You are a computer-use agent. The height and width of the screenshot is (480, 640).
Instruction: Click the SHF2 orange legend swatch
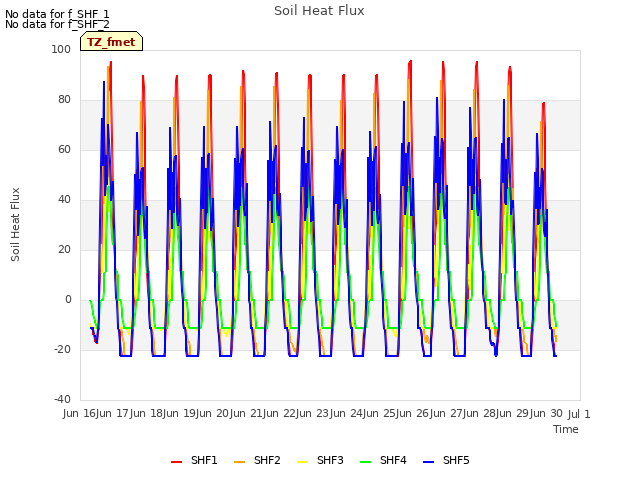(240, 461)
